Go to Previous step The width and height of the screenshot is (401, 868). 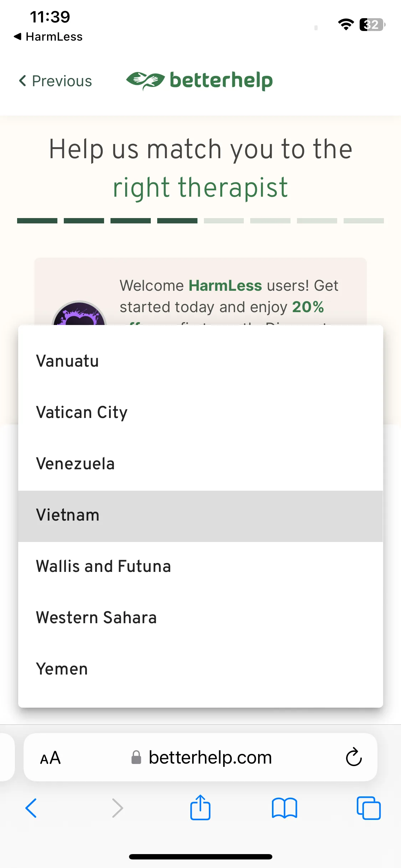click(55, 81)
